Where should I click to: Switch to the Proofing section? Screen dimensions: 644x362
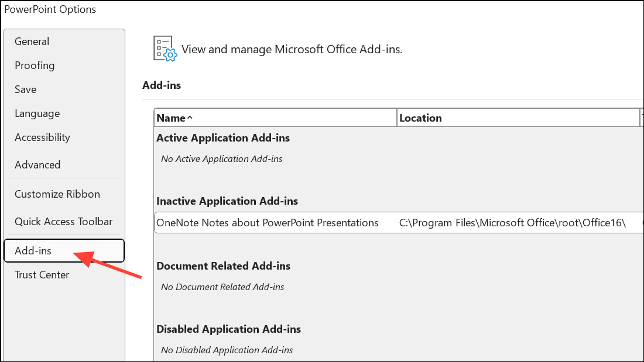pos(35,65)
